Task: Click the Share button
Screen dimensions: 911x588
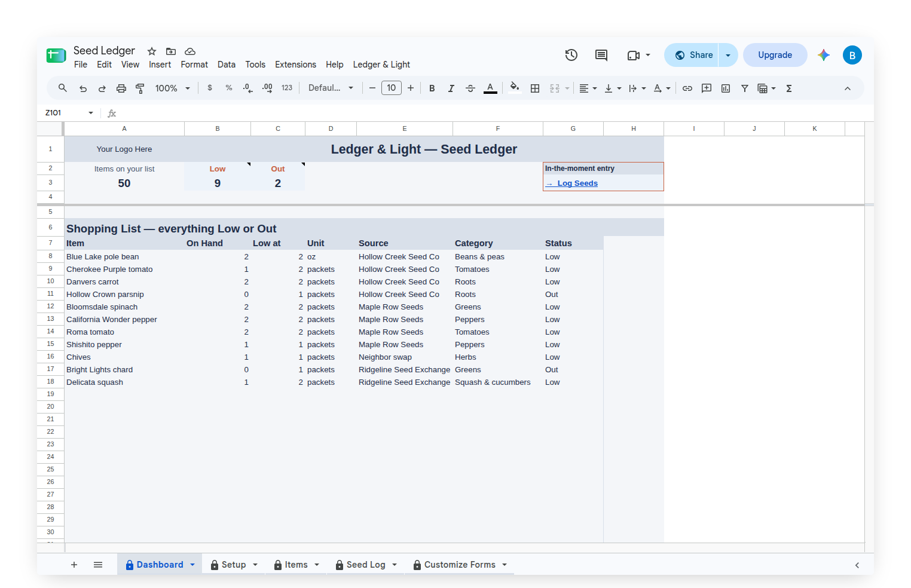Action: [692, 55]
